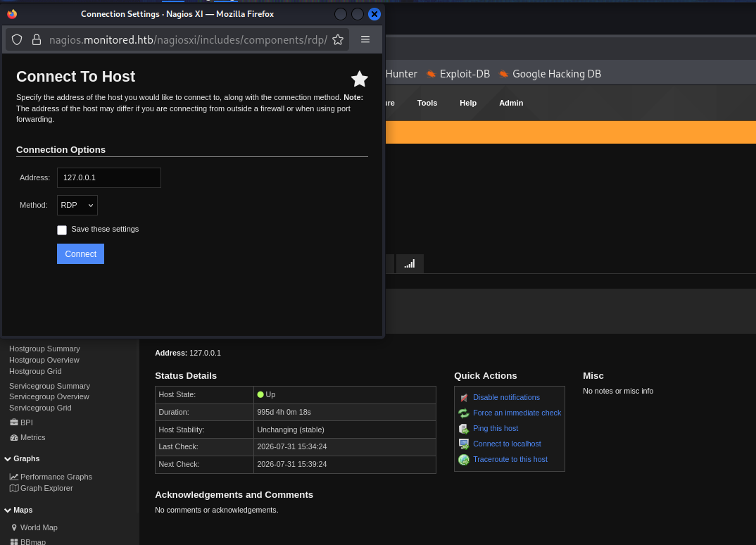Open the Firefox hamburger menu
This screenshot has width=756, height=545.
click(x=365, y=39)
